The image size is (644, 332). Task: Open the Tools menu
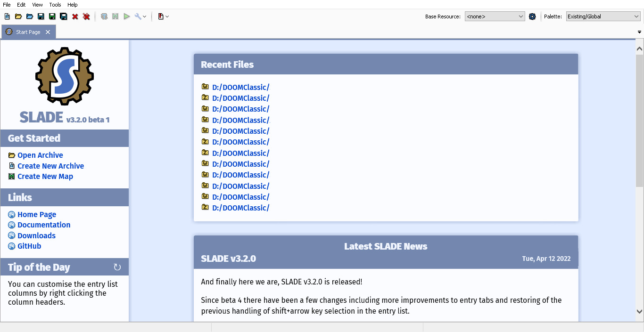[55, 5]
